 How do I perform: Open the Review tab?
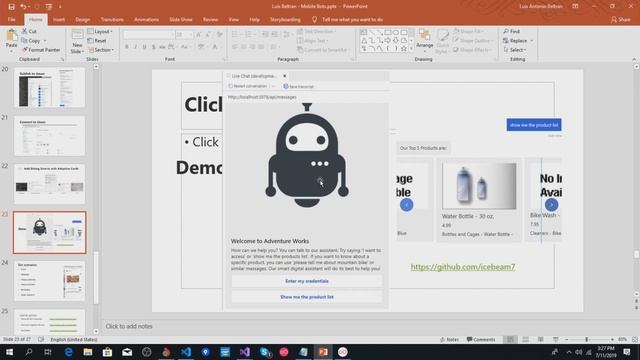[x=210, y=20]
